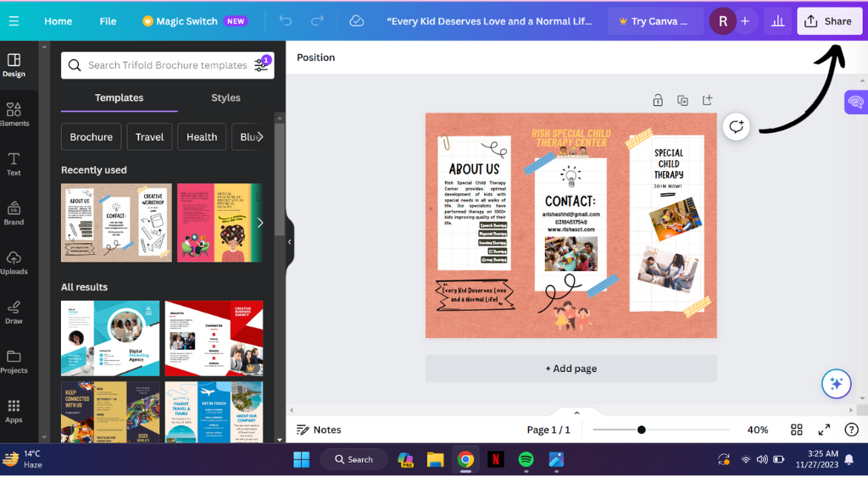Viewport: 868px width, 488px height.
Task: Switch to grid view of pages
Action: point(797,430)
